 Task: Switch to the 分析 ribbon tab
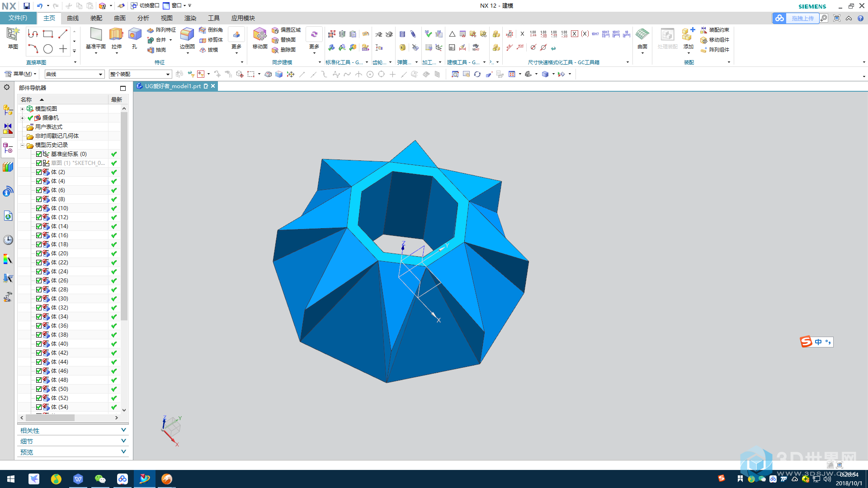point(143,18)
